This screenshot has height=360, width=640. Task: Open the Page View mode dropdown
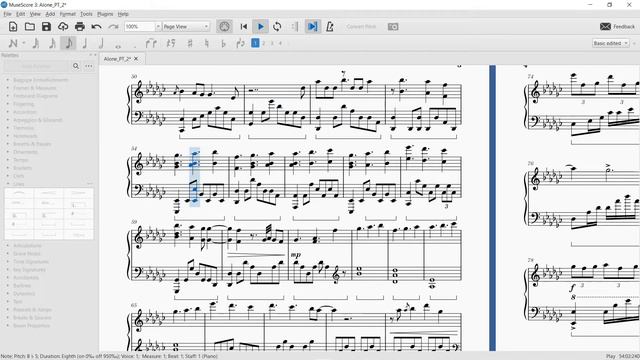click(x=186, y=27)
